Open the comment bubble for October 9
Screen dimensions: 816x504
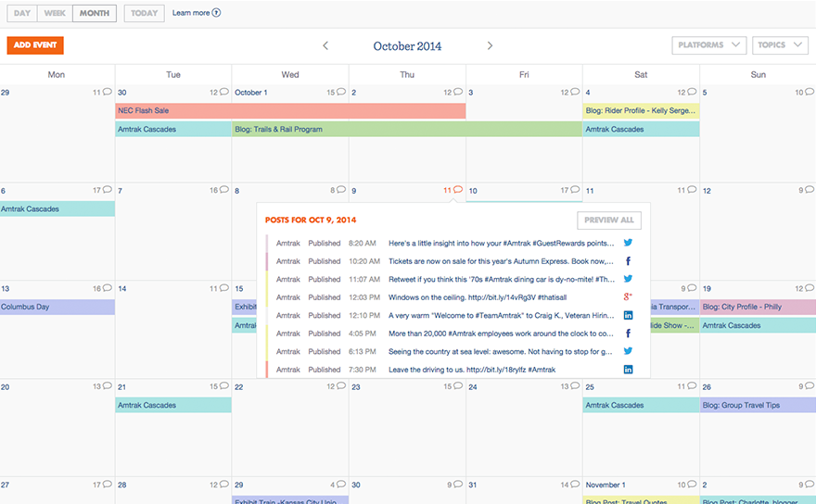[x=458, y=190]
